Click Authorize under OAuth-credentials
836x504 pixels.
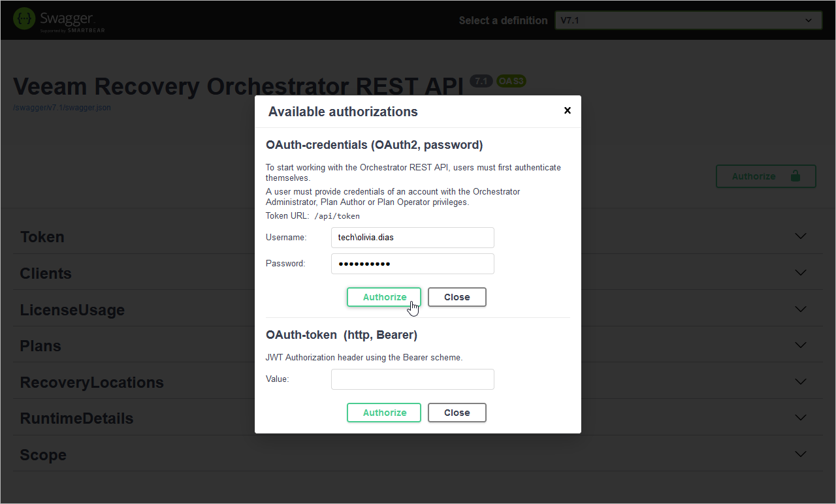(x=384, y=297)
